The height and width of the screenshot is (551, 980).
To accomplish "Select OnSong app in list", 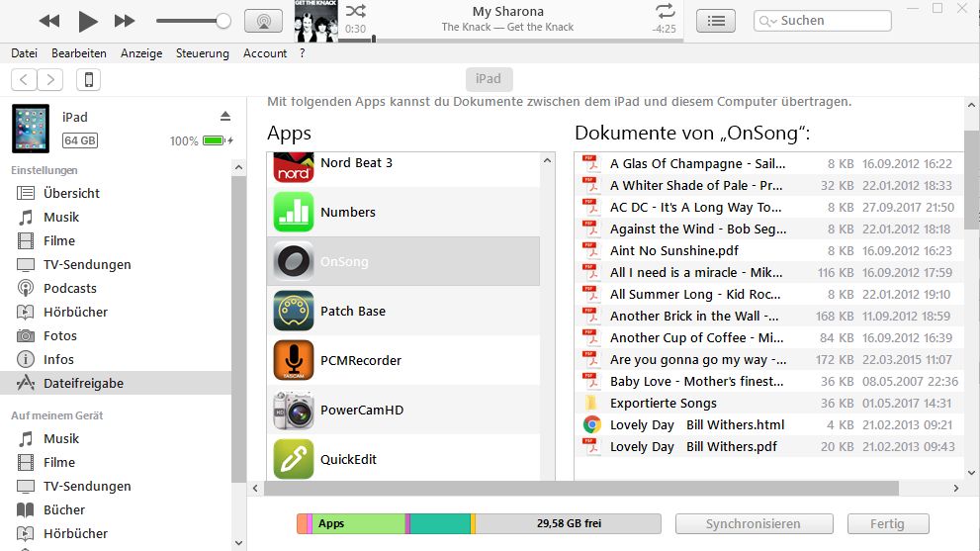I will pos(403,261).
